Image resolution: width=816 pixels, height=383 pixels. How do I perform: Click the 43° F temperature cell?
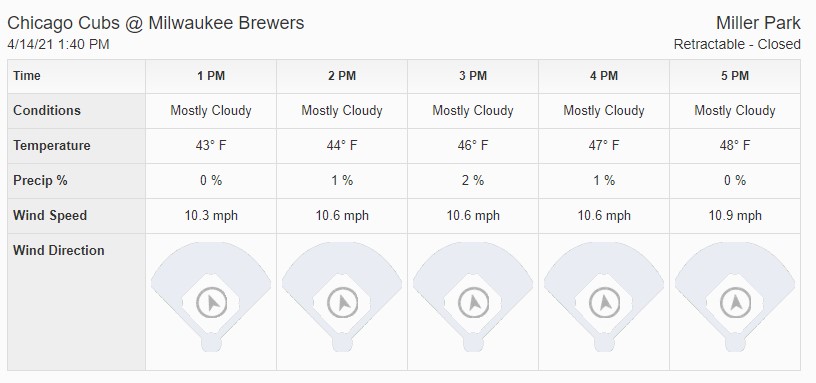[211, 146]
